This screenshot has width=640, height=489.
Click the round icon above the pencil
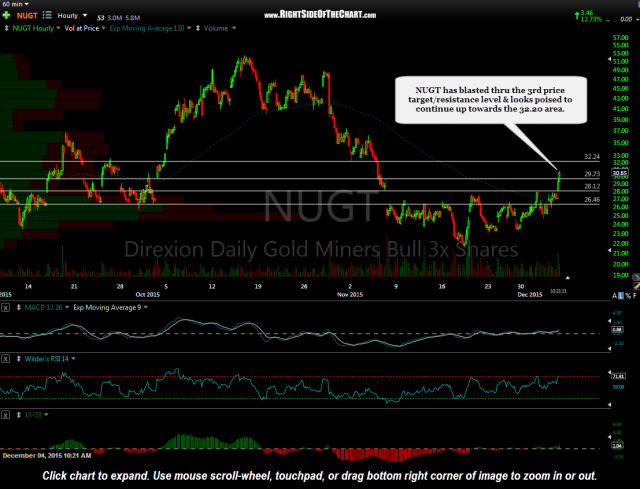(636, 277)
